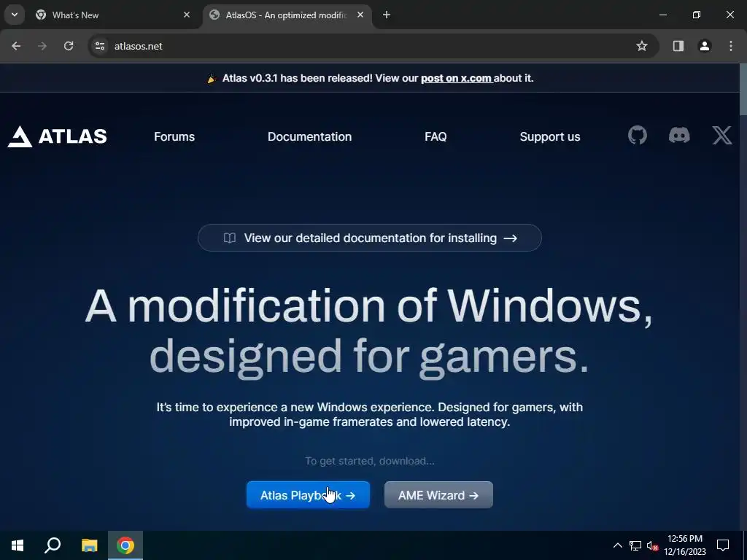
Task: Open Support us in site navigation
Action: point(550,136)
